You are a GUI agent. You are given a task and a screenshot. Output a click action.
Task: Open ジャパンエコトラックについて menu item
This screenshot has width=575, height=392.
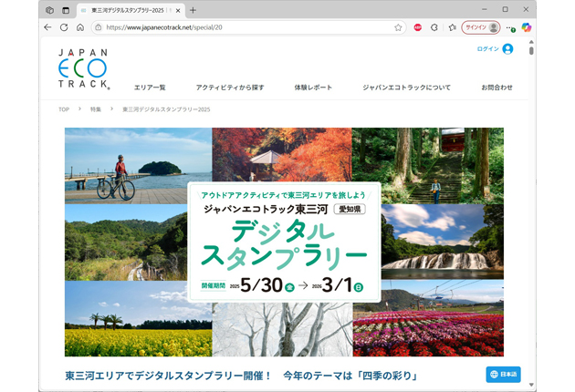(406, 88)
